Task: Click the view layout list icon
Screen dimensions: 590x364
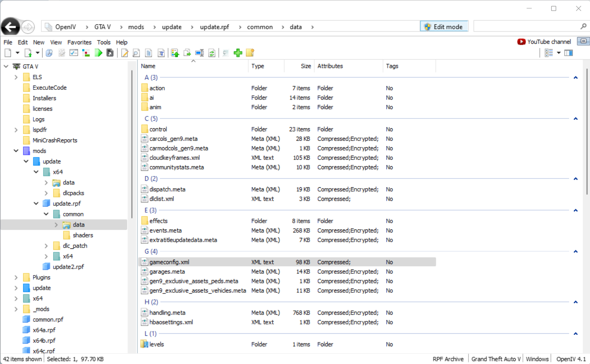Action: tap(549, 53)
